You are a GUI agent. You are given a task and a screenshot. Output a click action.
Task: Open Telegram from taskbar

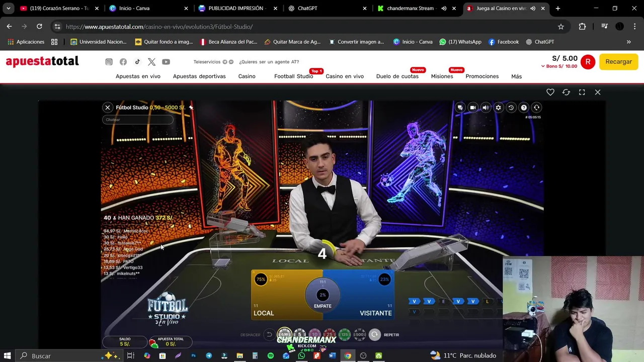tap(209, 355)
